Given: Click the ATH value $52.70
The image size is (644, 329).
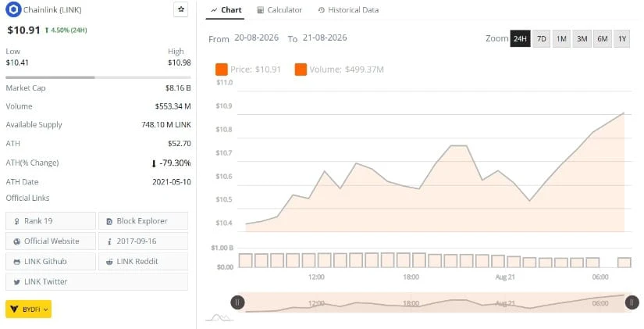Looking at the screenshot, I should click(180, 143).
